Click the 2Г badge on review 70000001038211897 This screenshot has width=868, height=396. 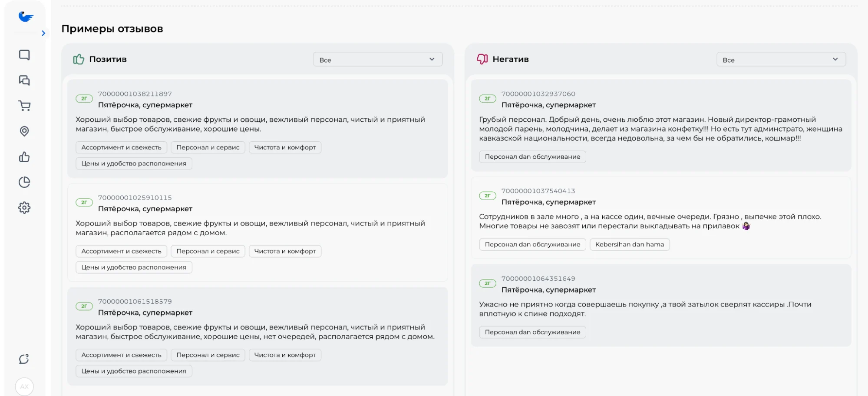pos(84,99)
